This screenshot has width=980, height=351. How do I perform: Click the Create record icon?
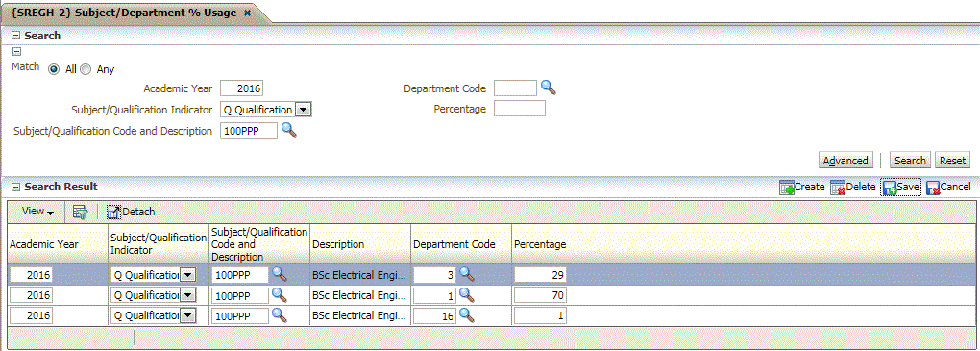click(786, 188)
